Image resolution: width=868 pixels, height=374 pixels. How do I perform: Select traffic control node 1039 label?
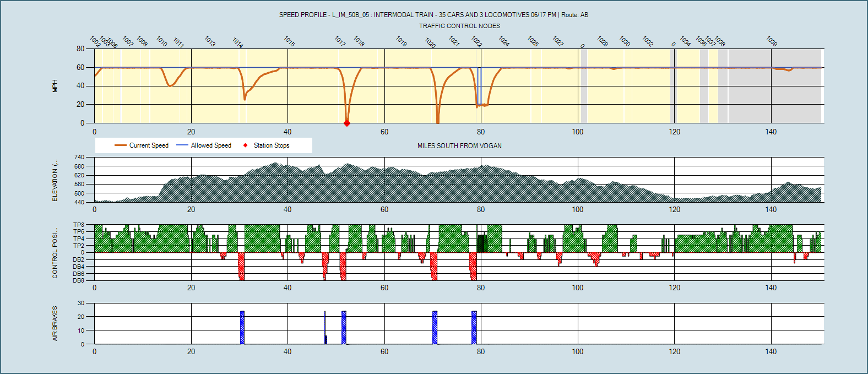[x=772, y=41]
